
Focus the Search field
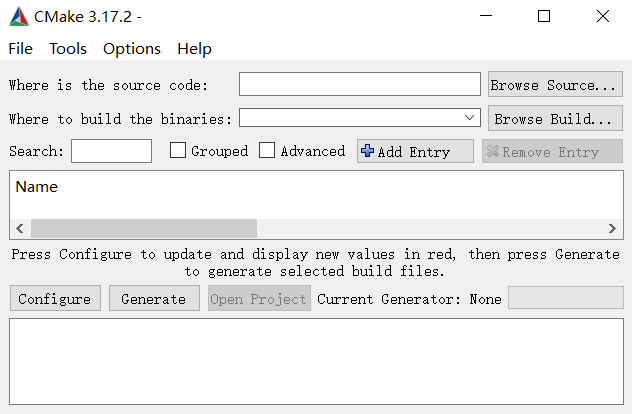[112, 151]
